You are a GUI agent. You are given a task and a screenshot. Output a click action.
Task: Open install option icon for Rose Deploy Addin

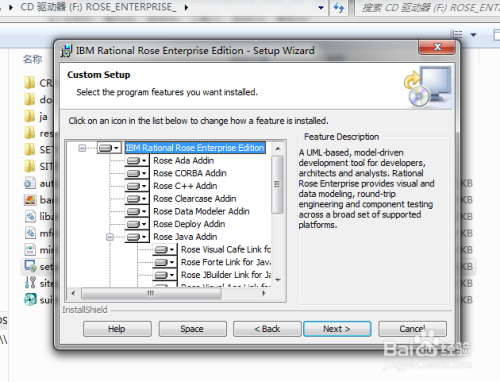(x=137, y=224)
